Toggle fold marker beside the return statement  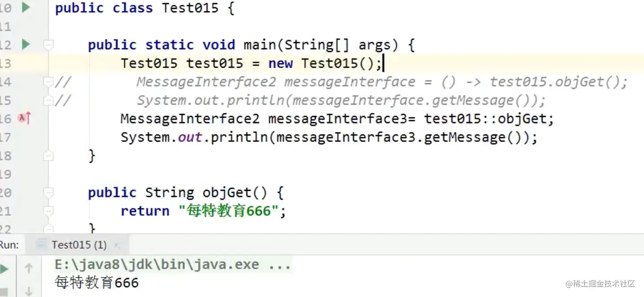(x=49, y=211)
